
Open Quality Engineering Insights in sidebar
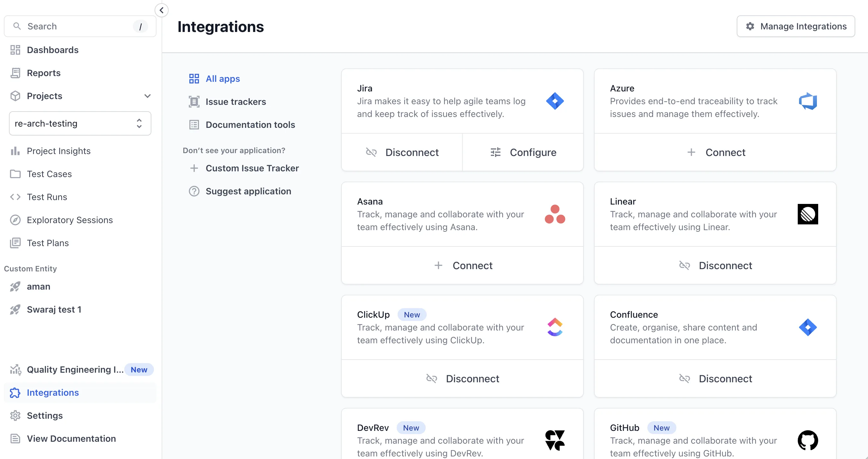click(80, 370)
